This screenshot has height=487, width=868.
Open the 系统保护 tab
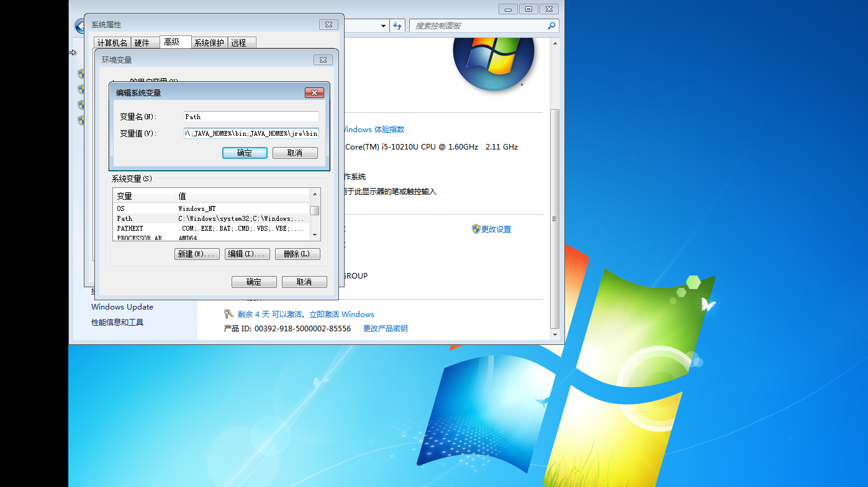(209, 43)
